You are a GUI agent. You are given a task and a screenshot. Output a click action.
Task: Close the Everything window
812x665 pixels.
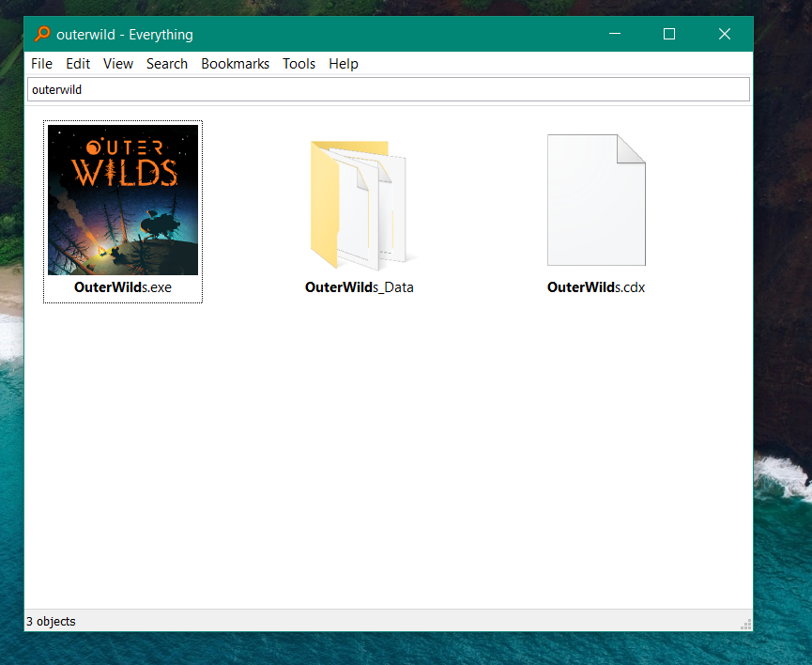[x=725, y=34]
